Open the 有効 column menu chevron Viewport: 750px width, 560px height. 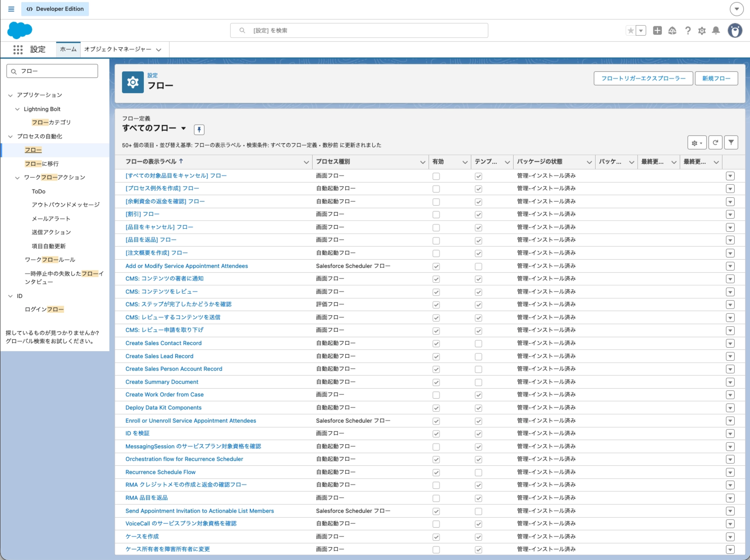click(x=465, y=162)
